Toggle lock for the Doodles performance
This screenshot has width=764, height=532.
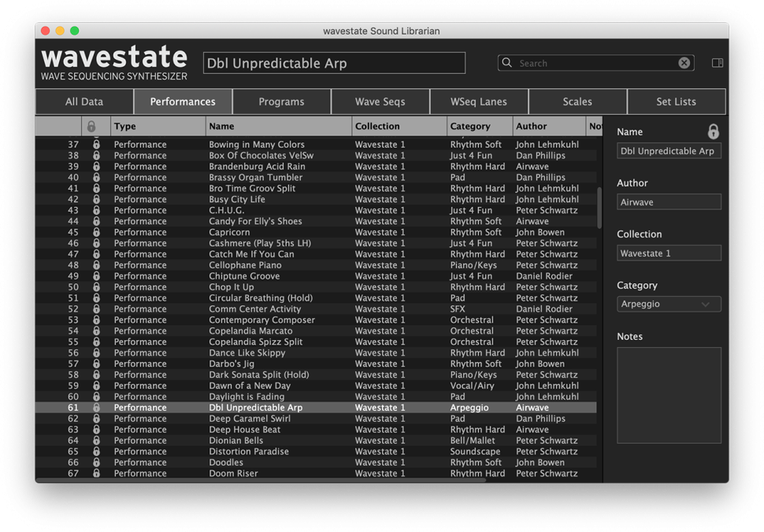95,462
